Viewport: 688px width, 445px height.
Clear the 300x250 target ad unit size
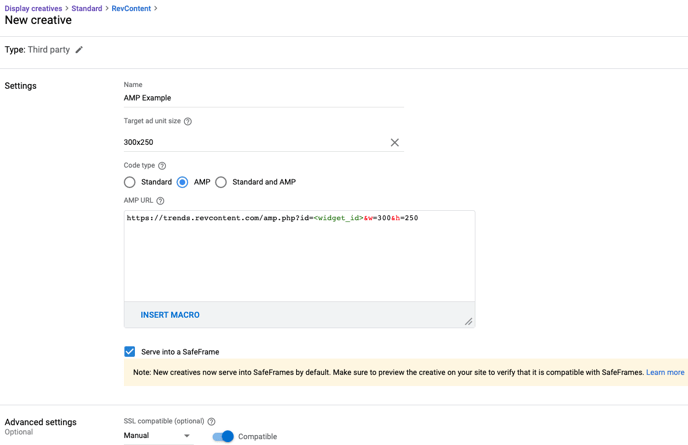pos(394,142)
